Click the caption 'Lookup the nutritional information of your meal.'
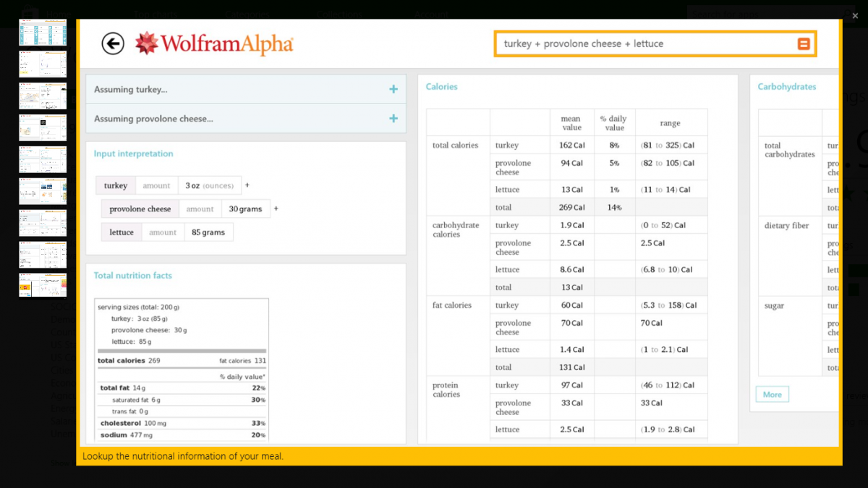 (183, 456)
